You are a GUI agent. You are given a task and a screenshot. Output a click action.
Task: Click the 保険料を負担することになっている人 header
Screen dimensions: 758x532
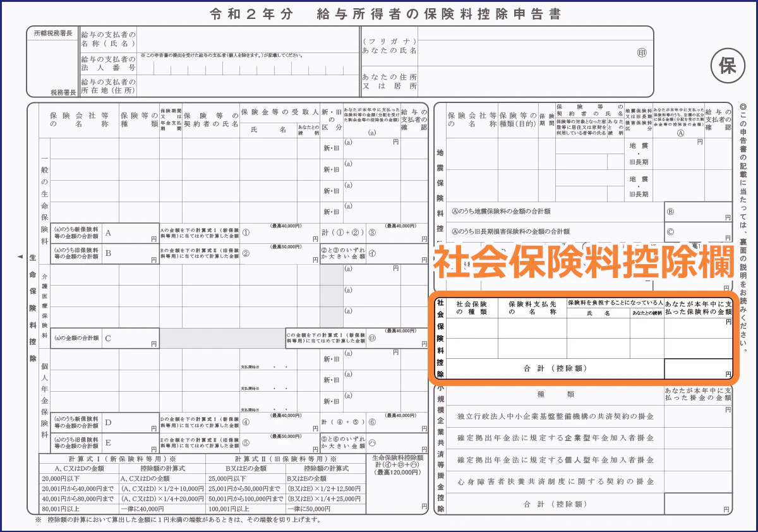point(615,303)
